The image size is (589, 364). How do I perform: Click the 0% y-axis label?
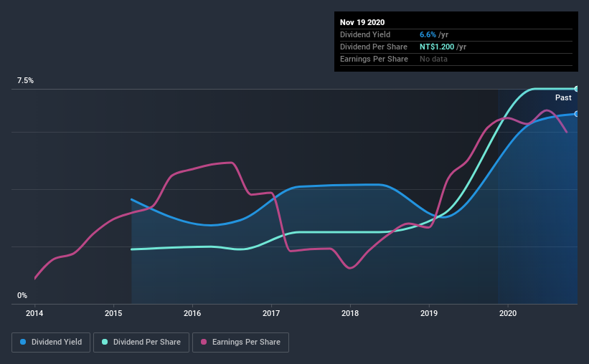point(22,296)
